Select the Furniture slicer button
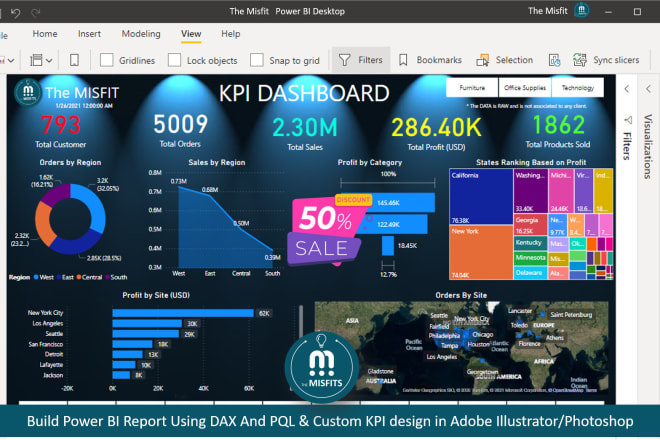This screenshot has width=660, height=440. click(472, 88)
